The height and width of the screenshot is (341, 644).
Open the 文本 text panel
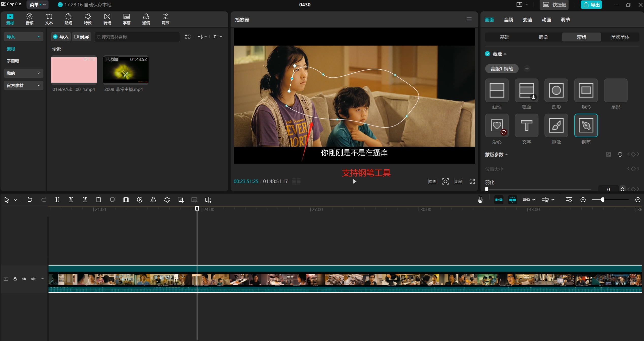[x=49, y=19]
